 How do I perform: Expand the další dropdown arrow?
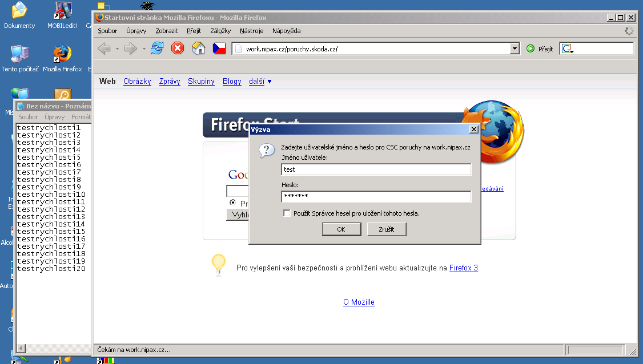[x=270, y=82]
